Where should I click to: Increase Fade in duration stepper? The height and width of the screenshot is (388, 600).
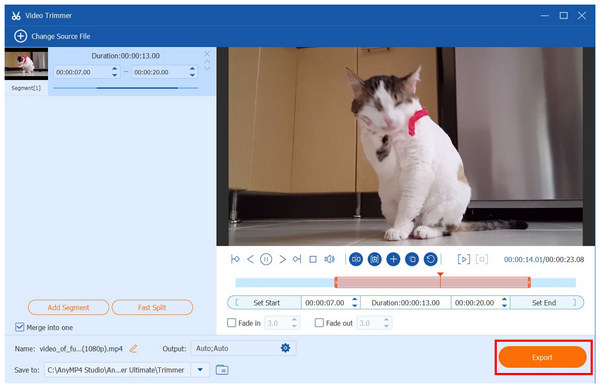[294, 320]
